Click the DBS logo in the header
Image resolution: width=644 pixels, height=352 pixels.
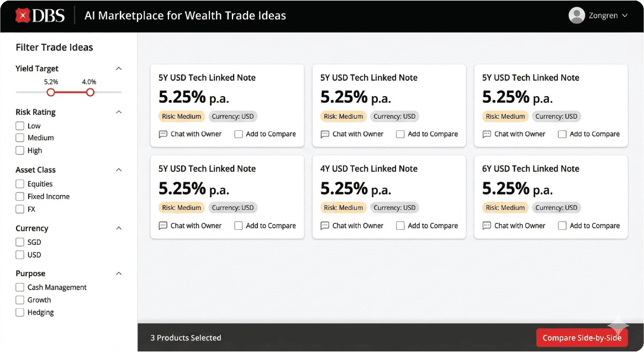(x=40, y=15)
